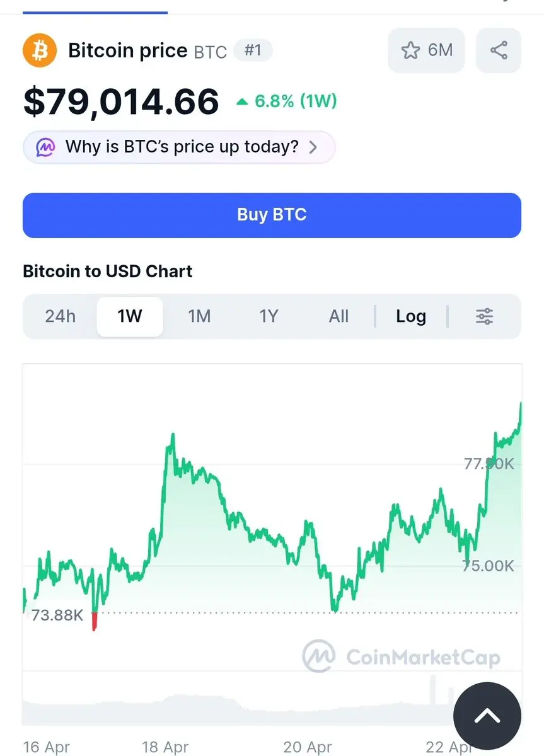The image size is (544, 756).
Task: Tap the scroll-to-top arrow button
Action: [x=487, y=716]
